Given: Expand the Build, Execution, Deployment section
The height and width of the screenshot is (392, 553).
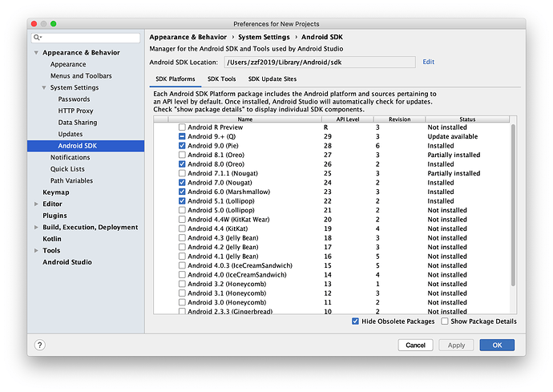Looking at the screenshot, I should click(36, 228).
